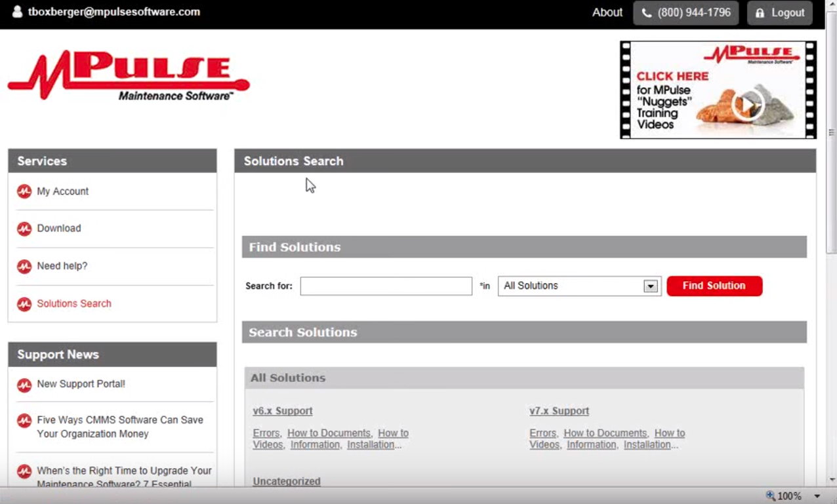
Task: Click the All Solutions group header
Action: (524, 378)
